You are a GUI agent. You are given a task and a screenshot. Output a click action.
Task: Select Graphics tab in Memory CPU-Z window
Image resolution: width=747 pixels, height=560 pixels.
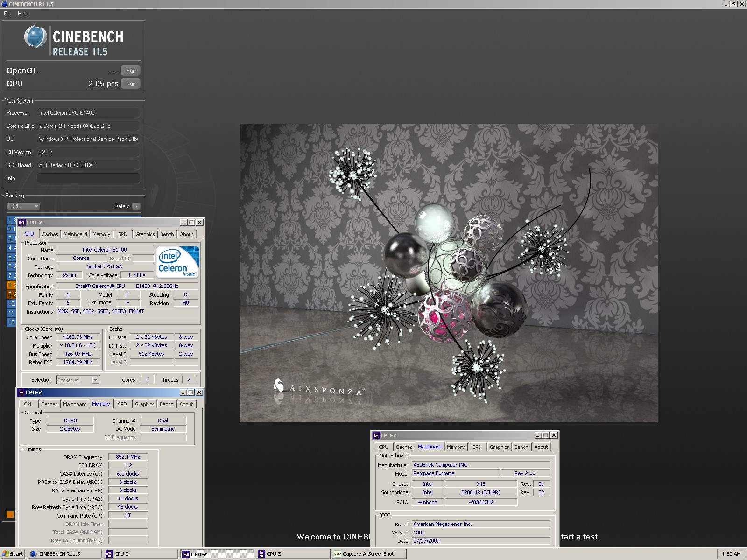145,404
